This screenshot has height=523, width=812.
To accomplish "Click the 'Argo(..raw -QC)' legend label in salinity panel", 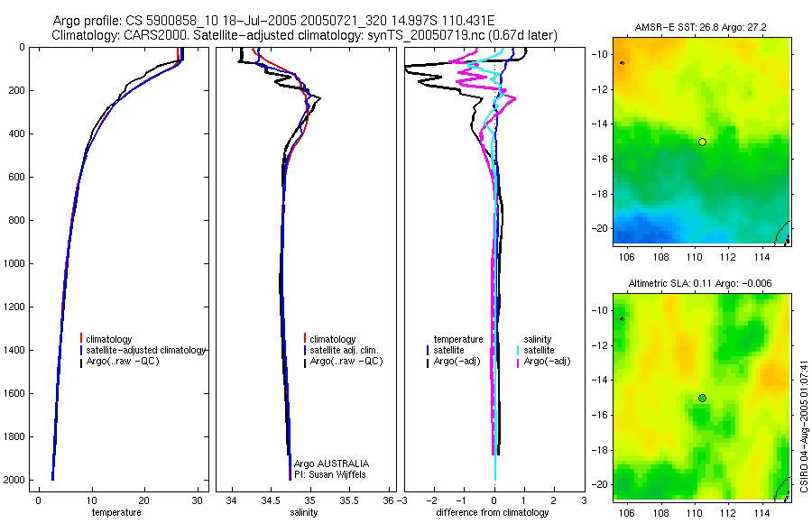I will click(346, 361).
